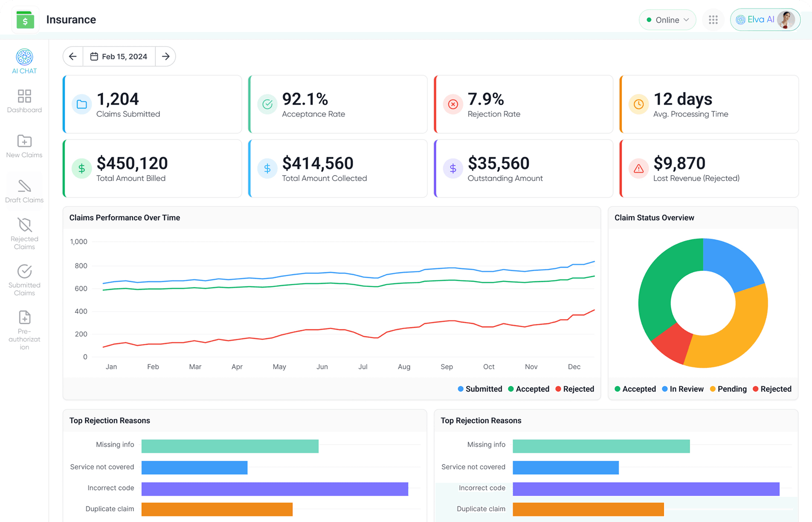Screen dimensions: 812x522
Task: Toggle Submitted series in chart legend
Action: pos(480,389)
